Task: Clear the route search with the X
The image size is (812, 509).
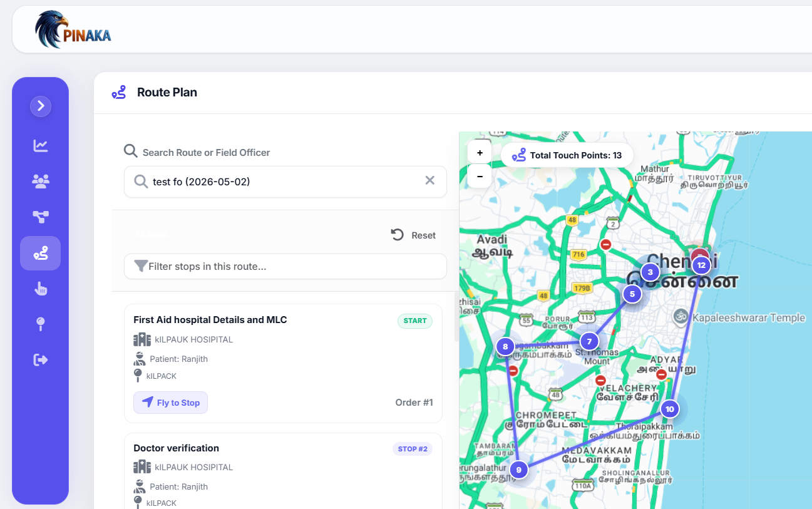Action: point(430,180)
